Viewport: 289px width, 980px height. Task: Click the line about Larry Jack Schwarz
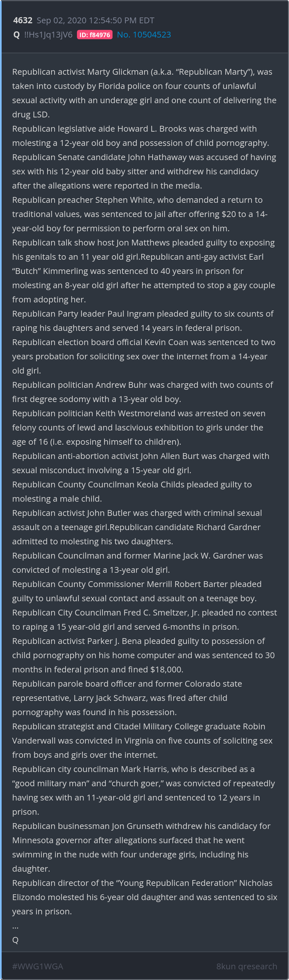click(x=120, y=698)
